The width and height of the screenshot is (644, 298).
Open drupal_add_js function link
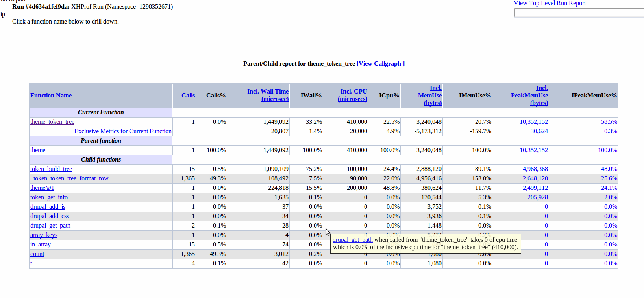point(48,207)
